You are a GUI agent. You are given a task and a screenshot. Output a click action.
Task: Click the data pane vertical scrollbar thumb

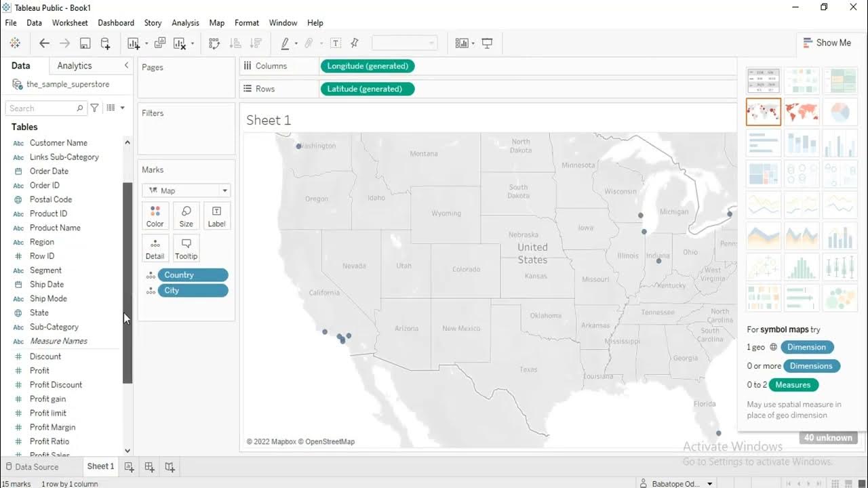(127, 283)
